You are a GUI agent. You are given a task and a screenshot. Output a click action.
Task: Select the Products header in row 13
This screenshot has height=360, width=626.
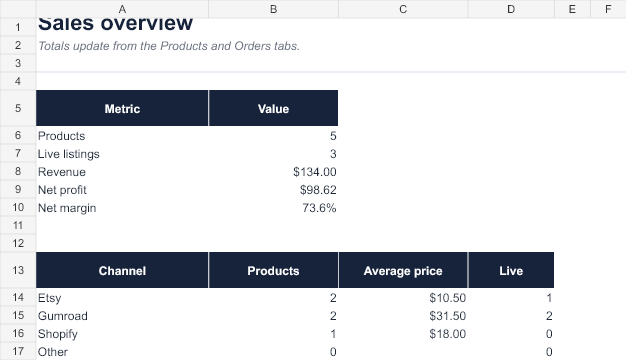[273, 270]
